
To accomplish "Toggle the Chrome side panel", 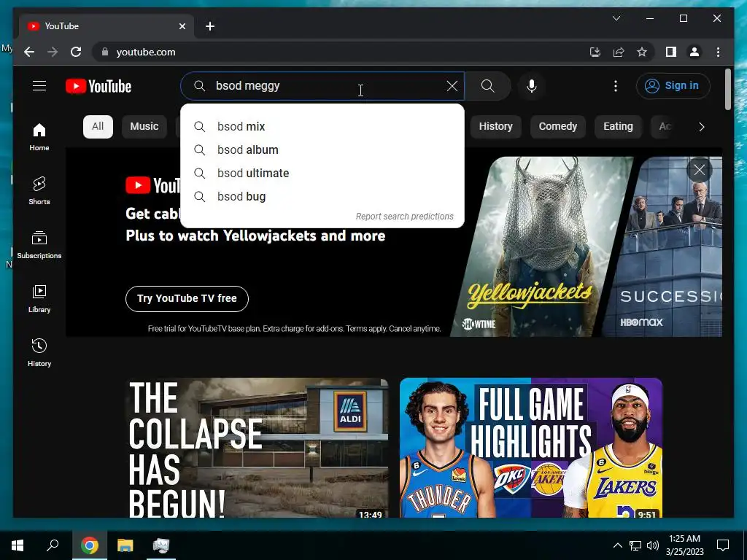I will click(671, 52).
